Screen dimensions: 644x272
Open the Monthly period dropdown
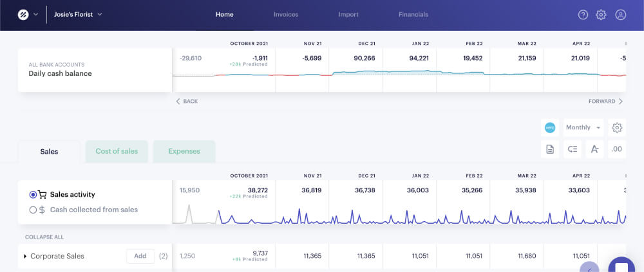[583, 127]
